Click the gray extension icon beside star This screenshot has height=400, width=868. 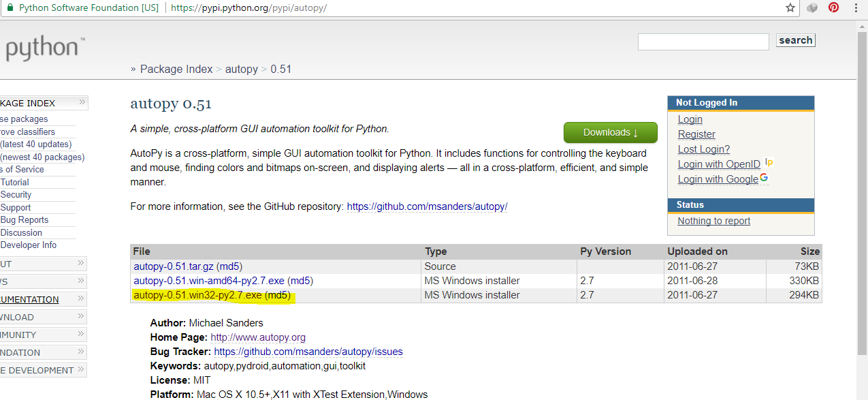pyautogui.click(x=811, y=7)
